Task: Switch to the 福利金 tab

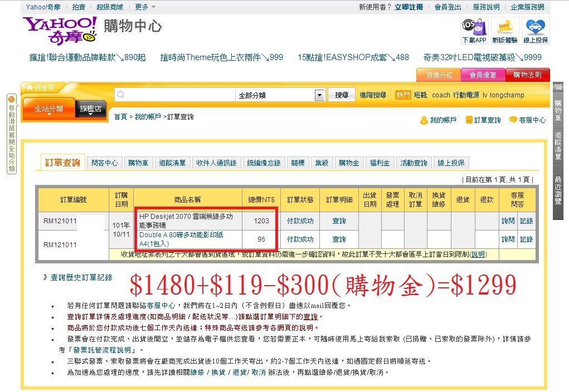Action: pos(380,163)
